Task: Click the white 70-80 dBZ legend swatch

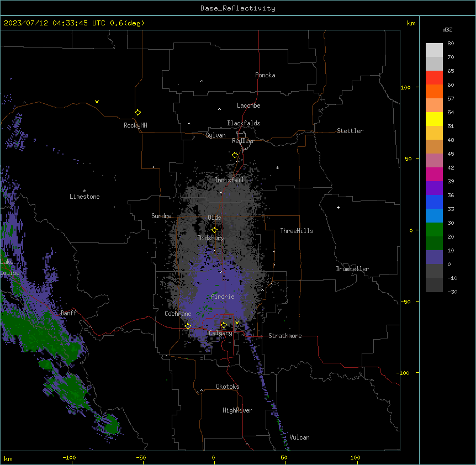Action: coord(434,50)
